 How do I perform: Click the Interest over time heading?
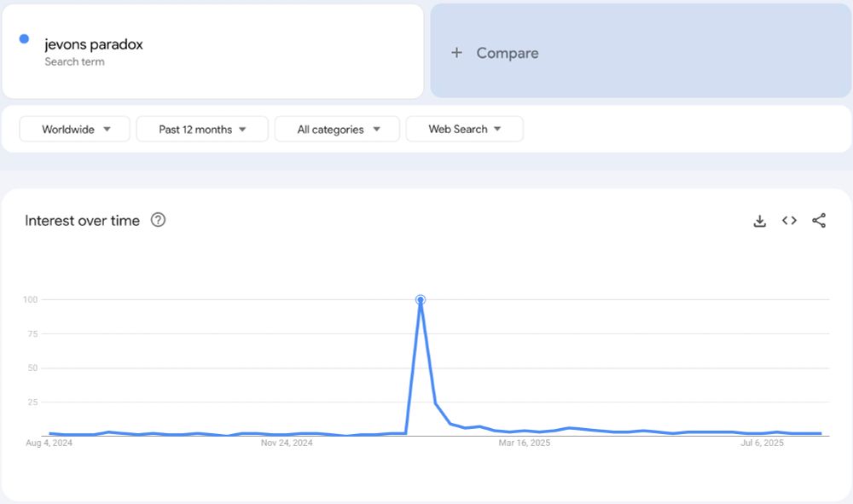tap(82, 221)
